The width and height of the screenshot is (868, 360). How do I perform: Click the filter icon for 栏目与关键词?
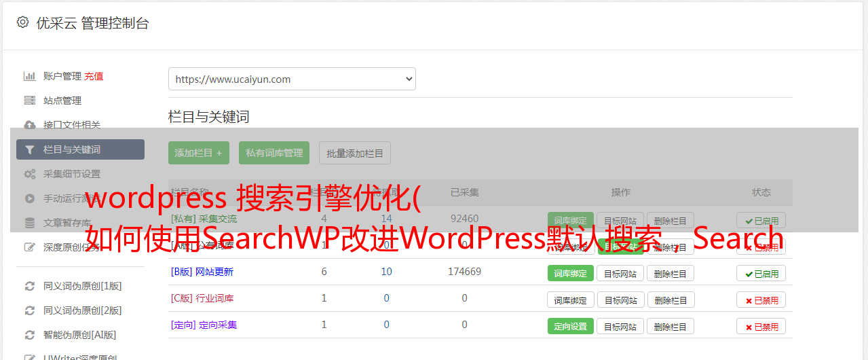click(x=29, y=149)
